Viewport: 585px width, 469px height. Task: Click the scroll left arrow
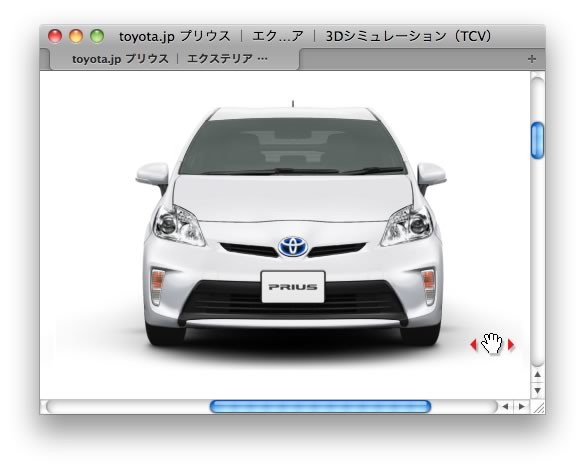(x=506, y=406)
